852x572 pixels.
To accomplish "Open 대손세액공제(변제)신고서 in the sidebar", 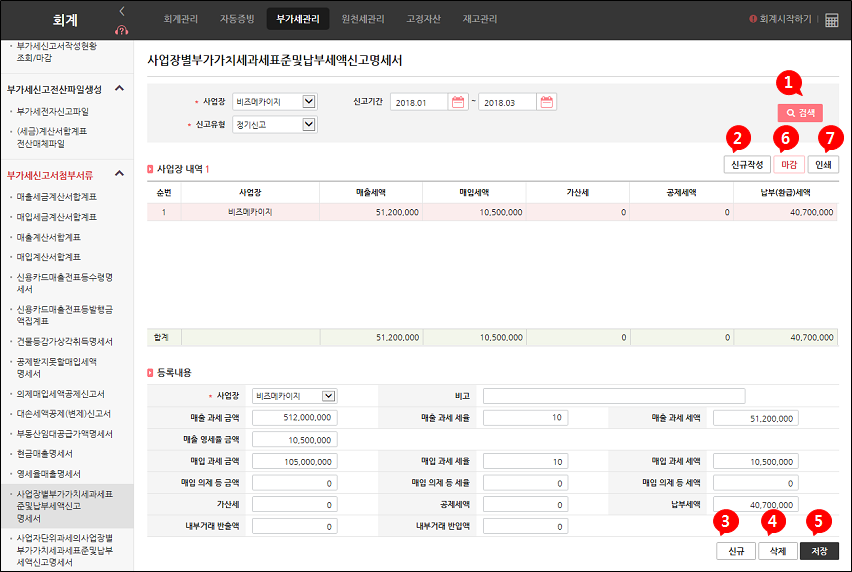I will tap(64, 414).
